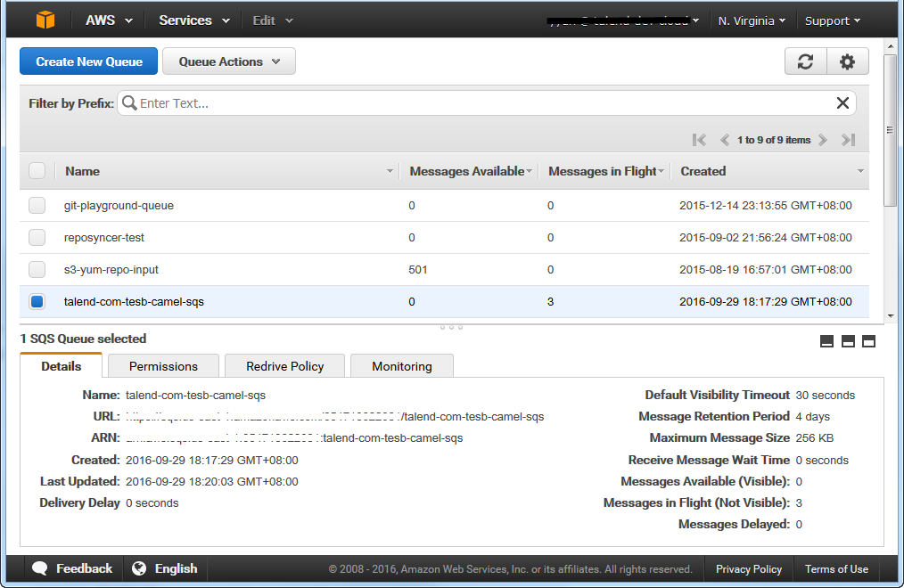This screenshot has height=588, width=904.
Task: Click the Last Updated 18:20:03 timestamp
Action: click(211, 481)
